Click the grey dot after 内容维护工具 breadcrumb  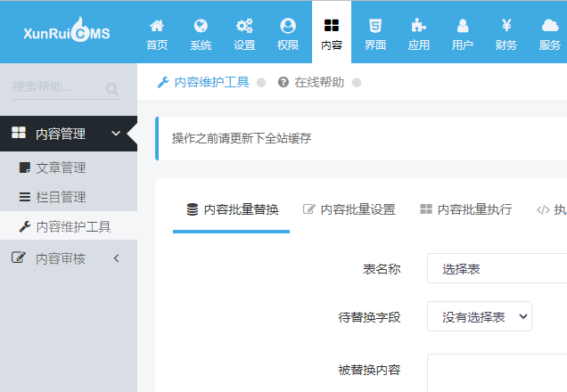pyautogui.click(x=261, y=83)
